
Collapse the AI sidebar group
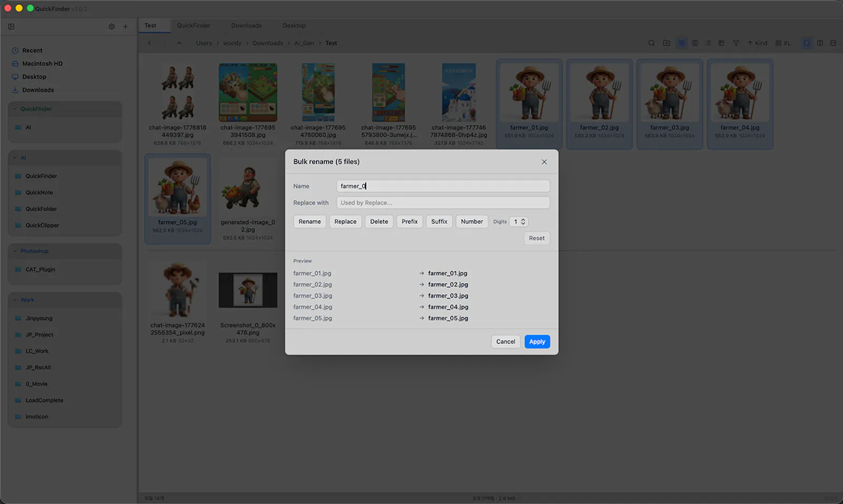click(x=15, y=158)
